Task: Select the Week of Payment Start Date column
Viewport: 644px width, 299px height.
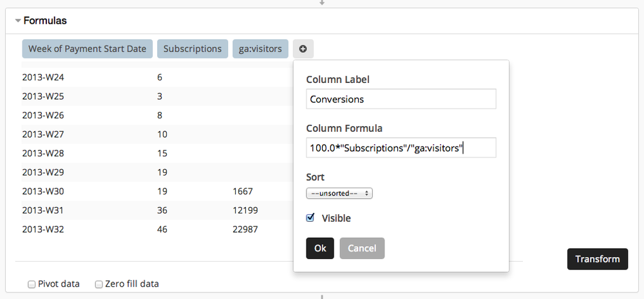Action: coord(87,49)
